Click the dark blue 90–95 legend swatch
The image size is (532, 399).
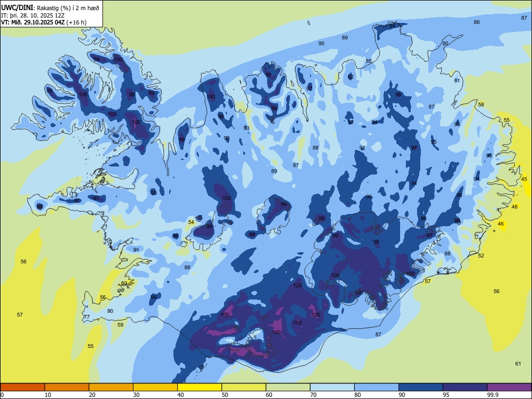pyautogui.click(x=421, y=387)
